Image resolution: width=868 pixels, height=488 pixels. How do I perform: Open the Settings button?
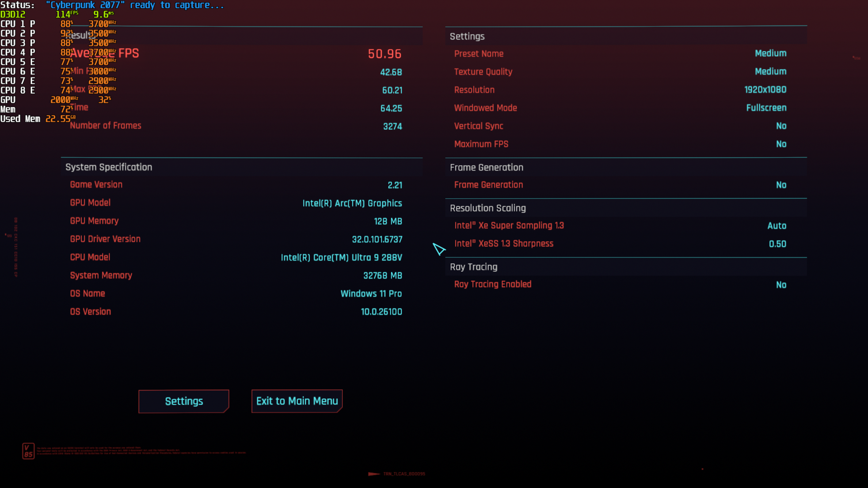tap(184, 401)
